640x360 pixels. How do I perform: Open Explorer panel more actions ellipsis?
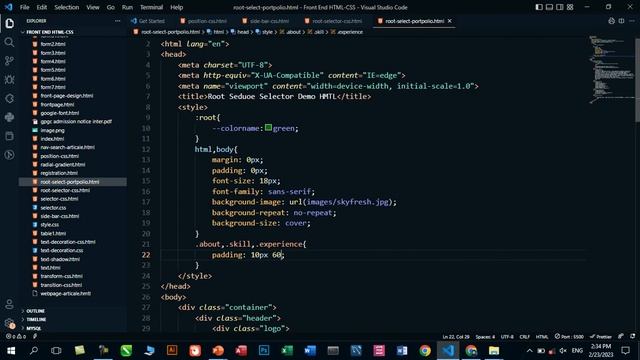pos(118,21)
